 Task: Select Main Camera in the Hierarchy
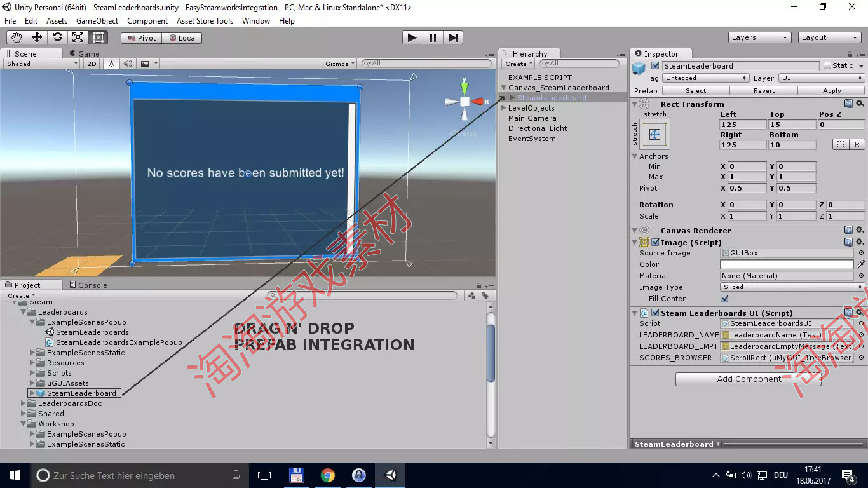[x=532, y=118]
